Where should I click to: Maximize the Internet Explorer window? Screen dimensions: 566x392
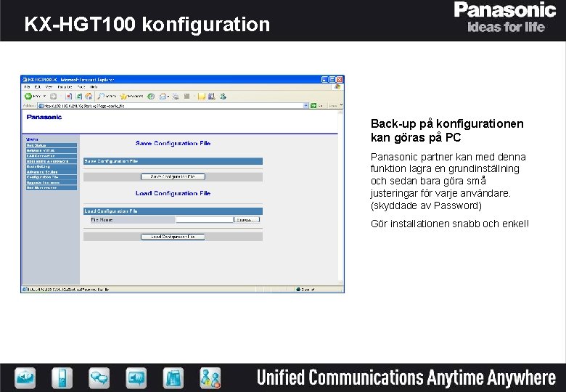coord(332,79)
